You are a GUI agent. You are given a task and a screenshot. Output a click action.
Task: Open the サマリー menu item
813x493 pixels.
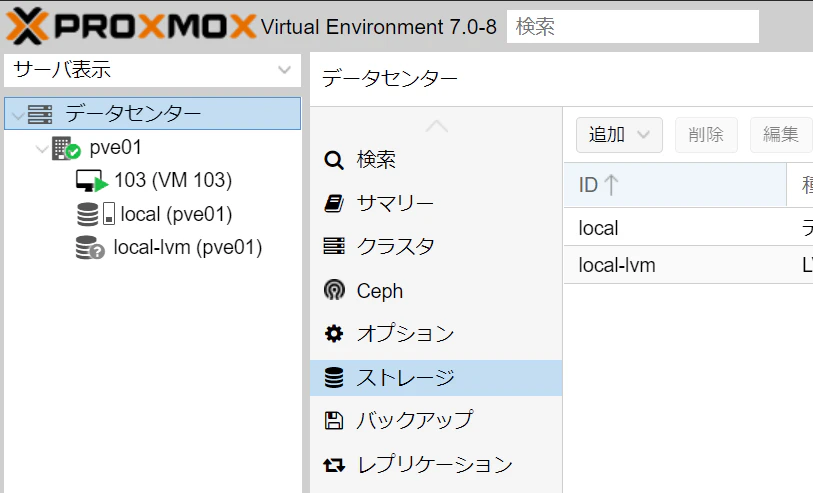click(436, 203)
